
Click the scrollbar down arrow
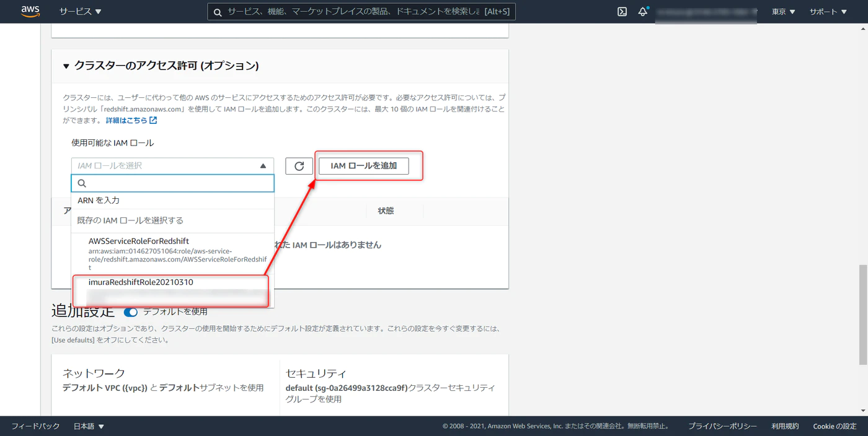863,411
